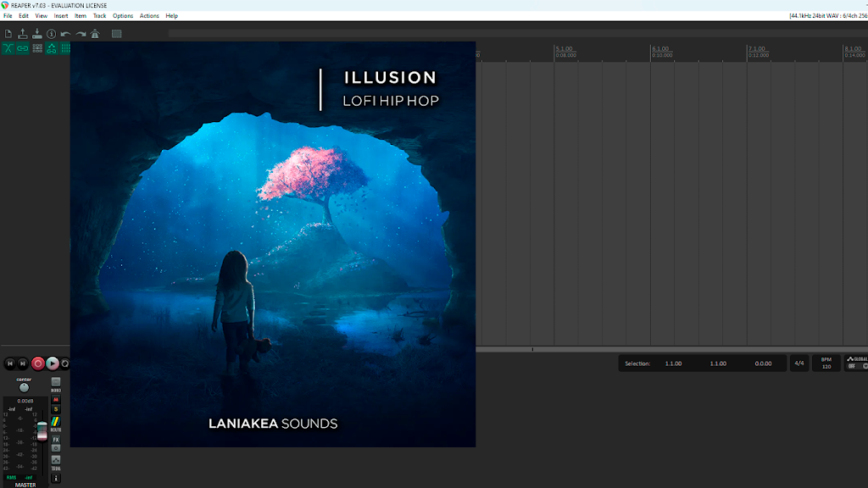Toggle the master track mono button
The height and width of the screenshot is (488, 868).
click(56, 382)
